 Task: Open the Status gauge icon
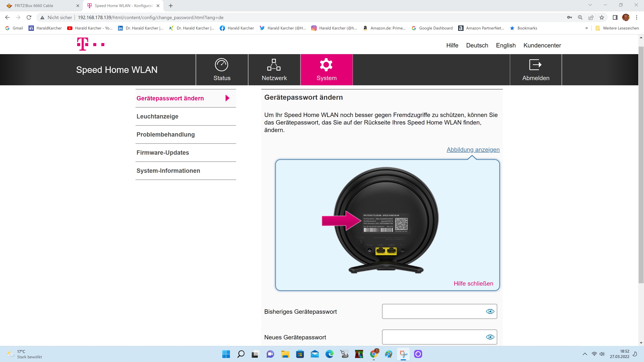(222, 65)
